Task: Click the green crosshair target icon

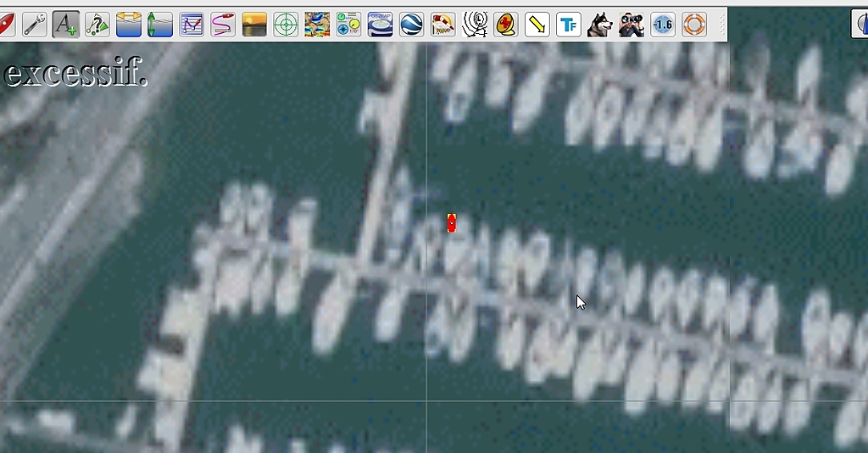Action: [x=286, y=25]
